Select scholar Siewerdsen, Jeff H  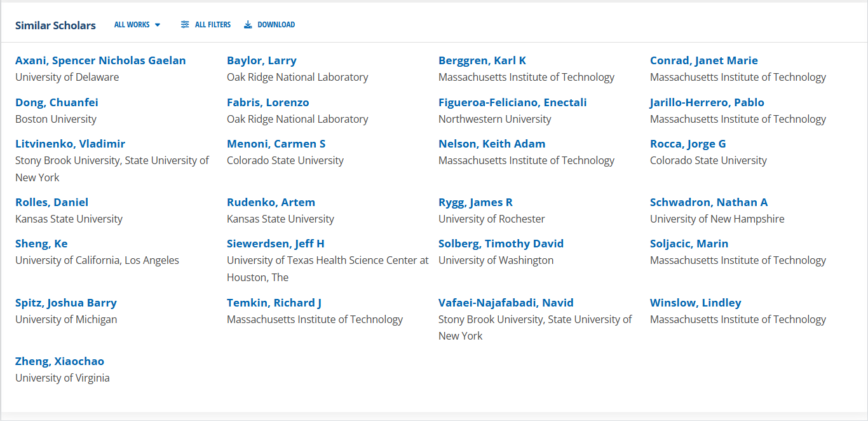pos(276,244)
